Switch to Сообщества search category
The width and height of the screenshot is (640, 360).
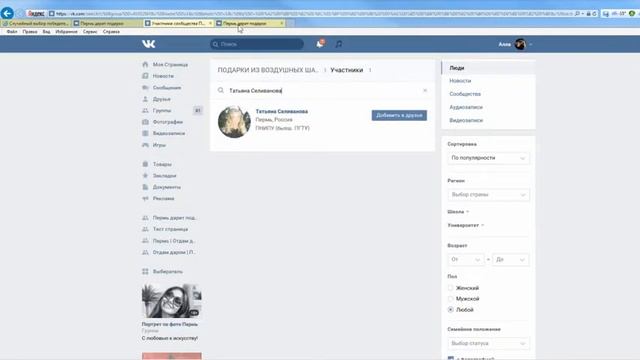(489, 94)
